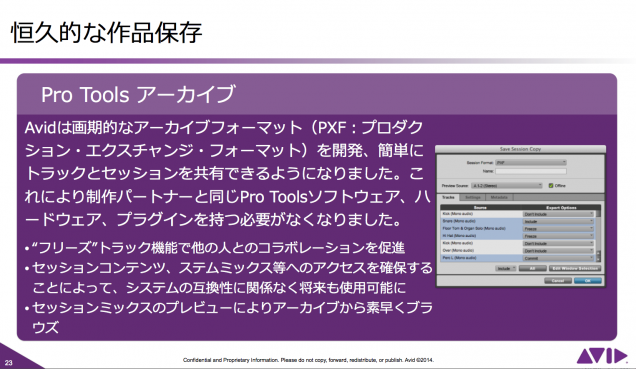Click the track list scroll-down arrow
The width and height of the screenshot is (636, 369).
(598, 260)
